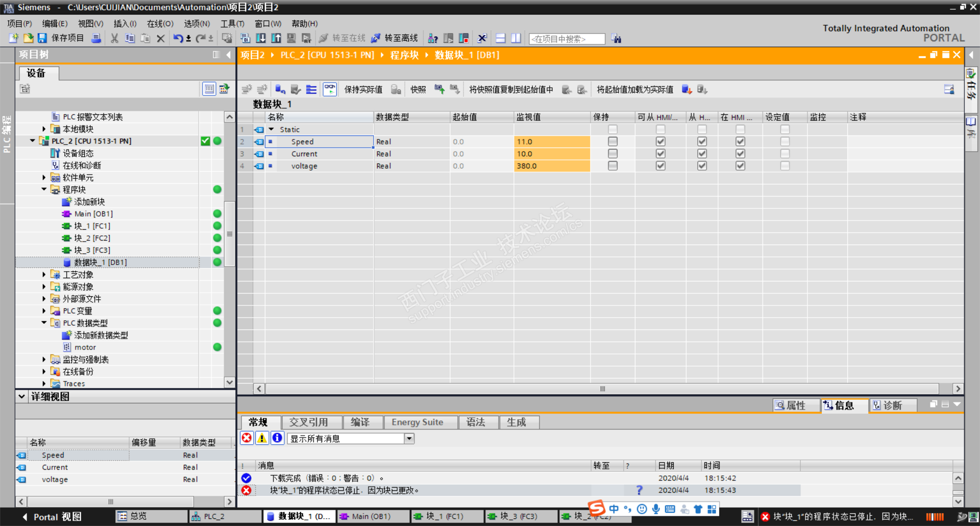Click the undo arrow icon
Screen dimensions: 980x526
(178, 38)
